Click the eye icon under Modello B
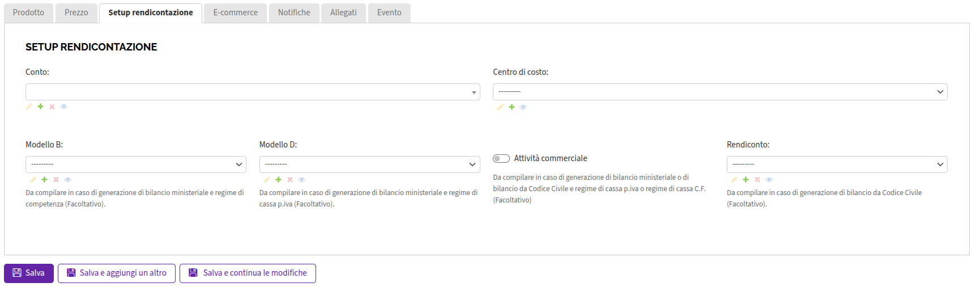Screen dimensions: 980x291 click(67, 180)
